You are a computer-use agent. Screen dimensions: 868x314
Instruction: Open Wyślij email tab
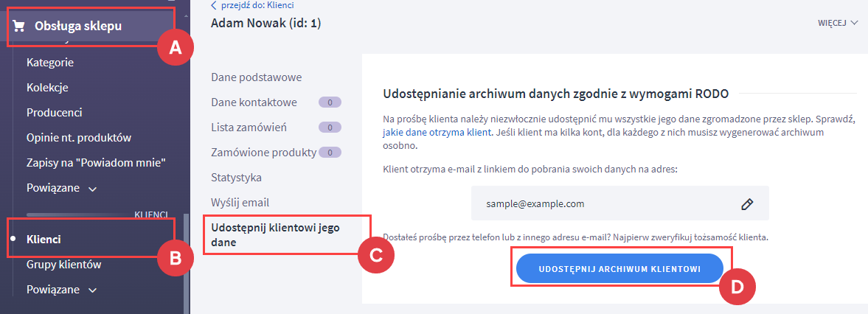[x=241, y=202]
